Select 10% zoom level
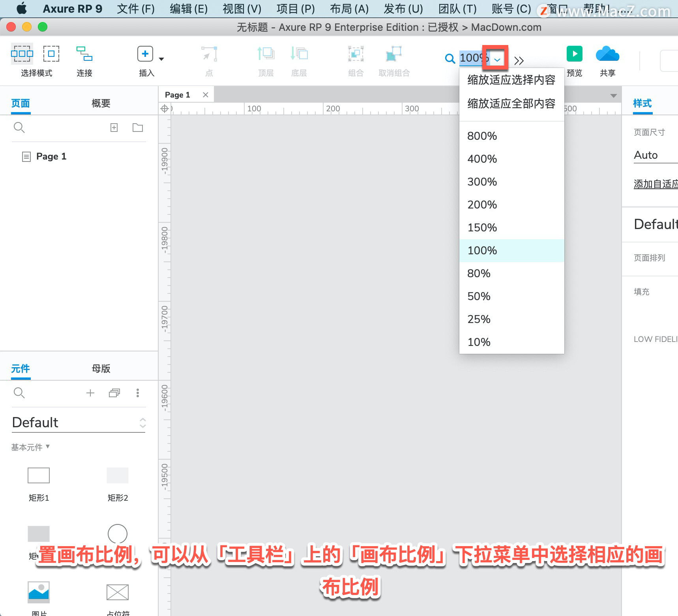Viewport: 678px width, 616px height. [x=511, y=342]
